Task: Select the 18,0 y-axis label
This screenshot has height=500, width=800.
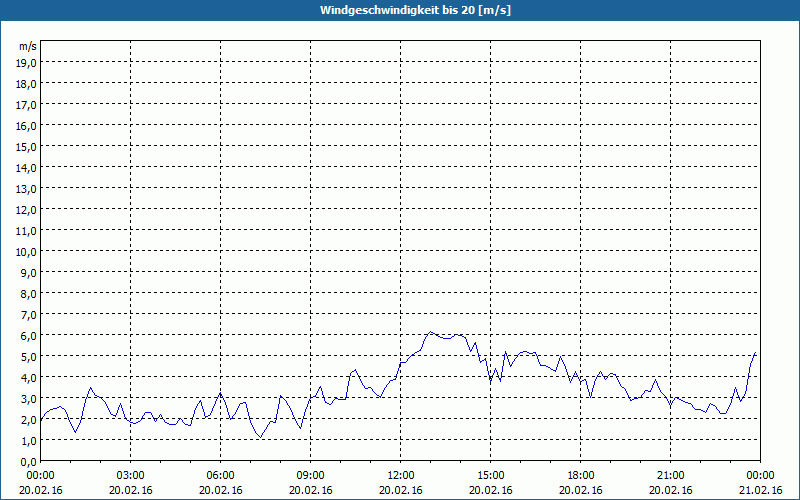Action: click(x=27, y=84)
